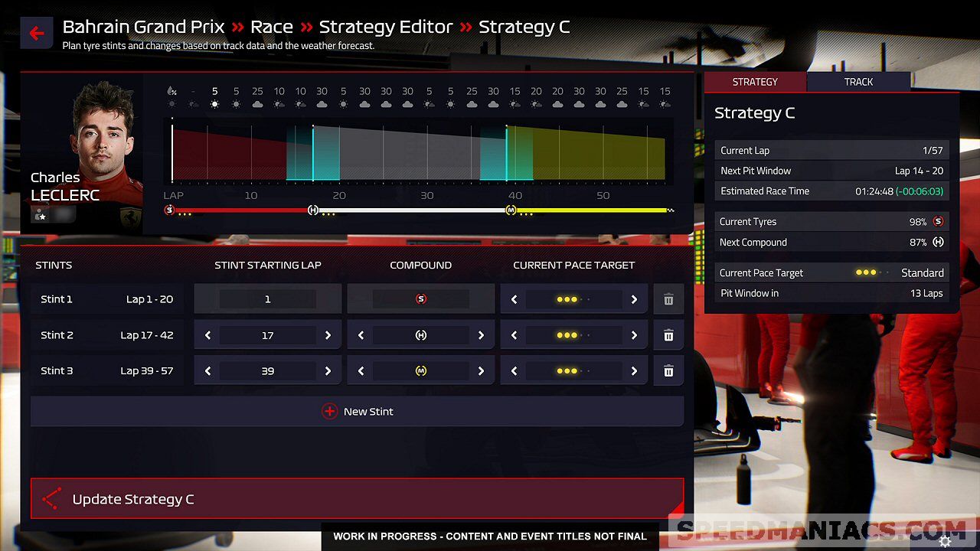Image resolution: width=980 pixels, height=551 pixels.
Task: Add a New Stint
Action: coord(357,412)
